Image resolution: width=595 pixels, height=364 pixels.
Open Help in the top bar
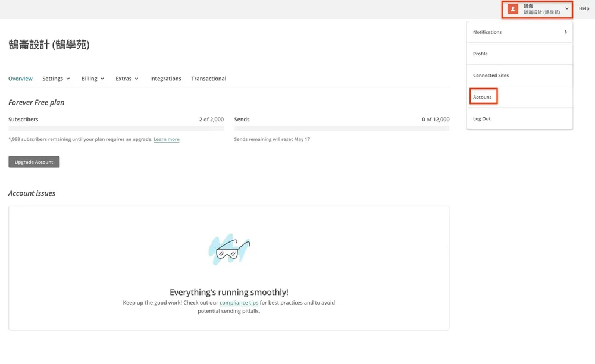point(584,8)
